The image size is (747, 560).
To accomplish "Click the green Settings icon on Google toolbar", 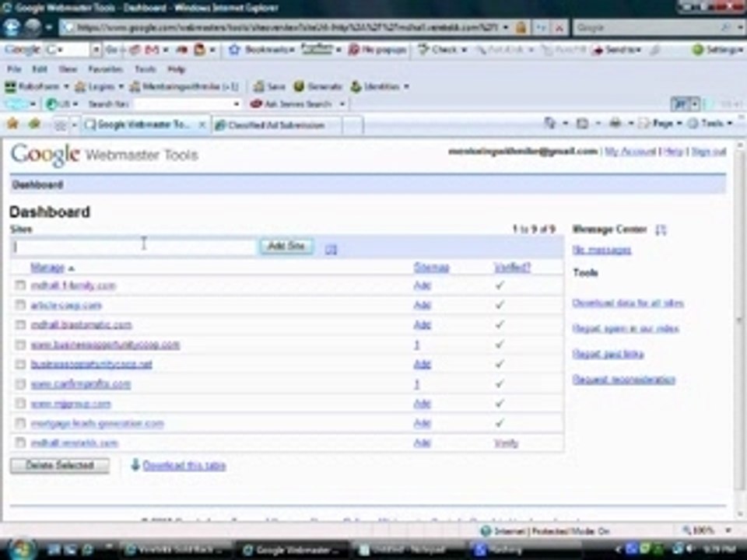I will tap(697, 50).
